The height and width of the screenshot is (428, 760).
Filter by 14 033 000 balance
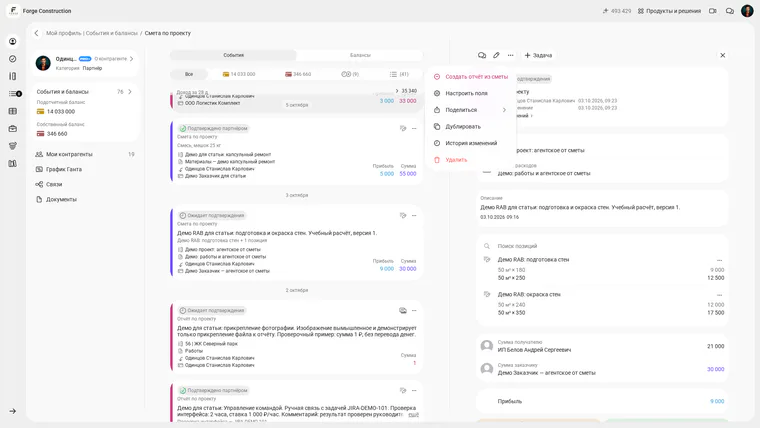point(238,74)
